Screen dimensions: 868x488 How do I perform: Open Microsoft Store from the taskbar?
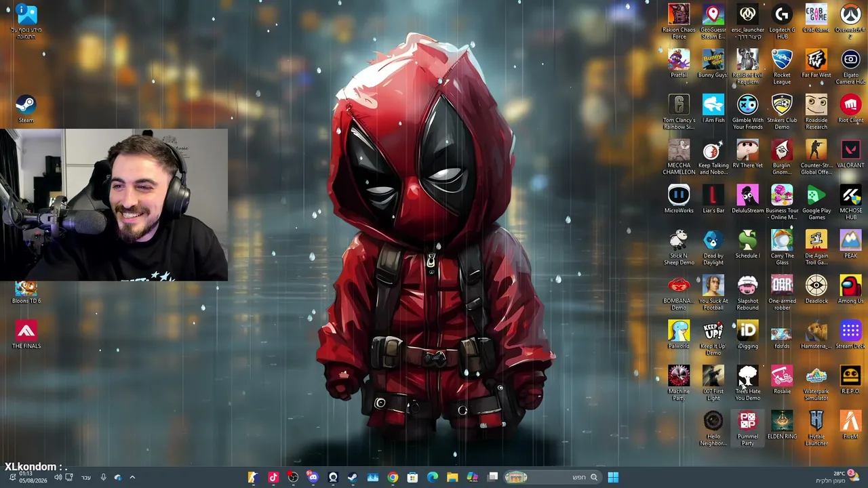[412, 477]
